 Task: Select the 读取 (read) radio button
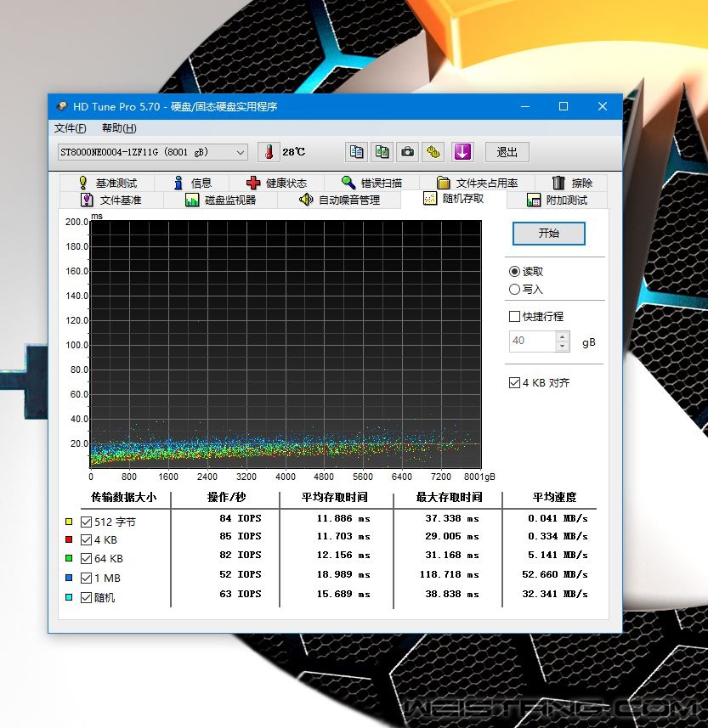coord(514,272)
